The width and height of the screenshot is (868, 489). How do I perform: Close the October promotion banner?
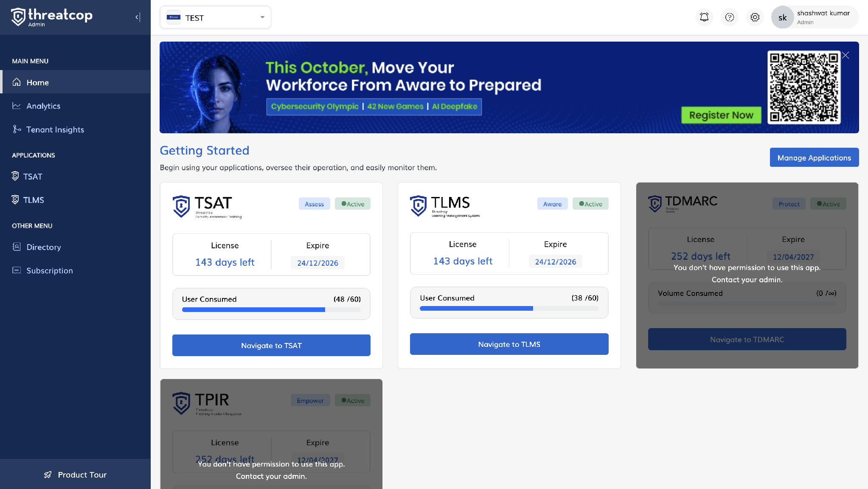tap(846, 55)
